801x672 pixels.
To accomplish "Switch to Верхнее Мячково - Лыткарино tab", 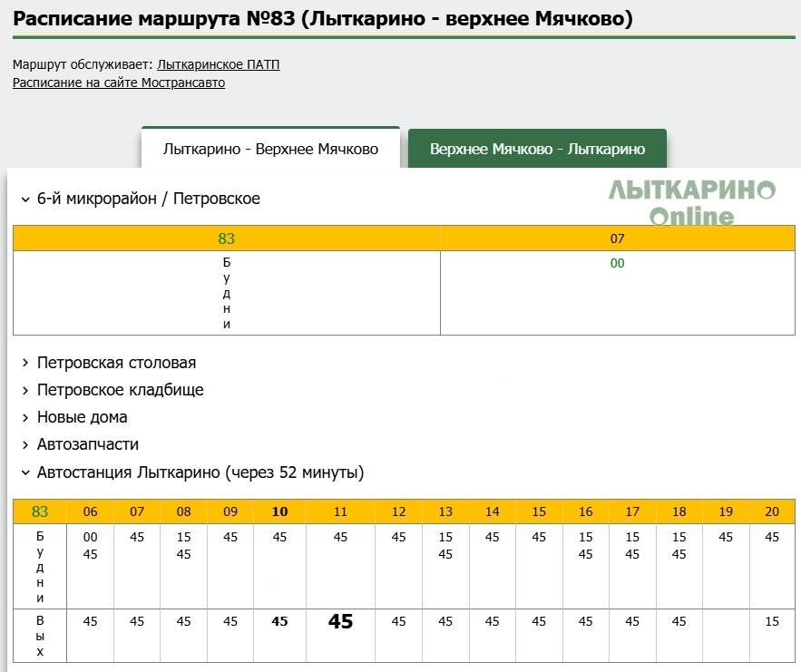I will pyautogui.click(x=537, y=149).
